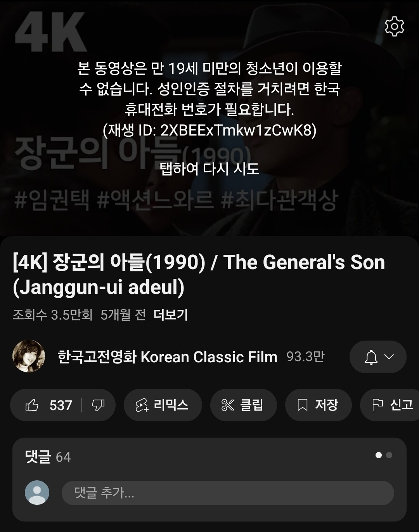
Task: Tap 탭하여 다시 시도 to retry playback
Action: (x=209, y=169)
